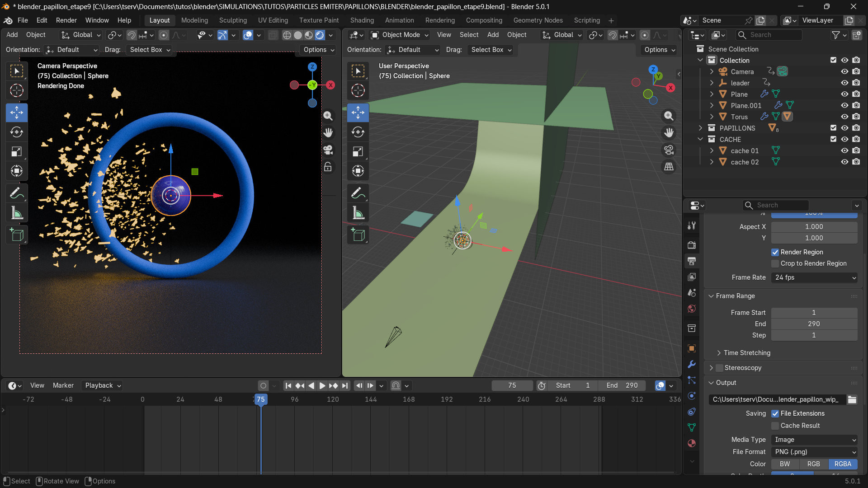Open the Frame Rate dropdown
The height and width of the screenshot is (488, 868).
814,277
